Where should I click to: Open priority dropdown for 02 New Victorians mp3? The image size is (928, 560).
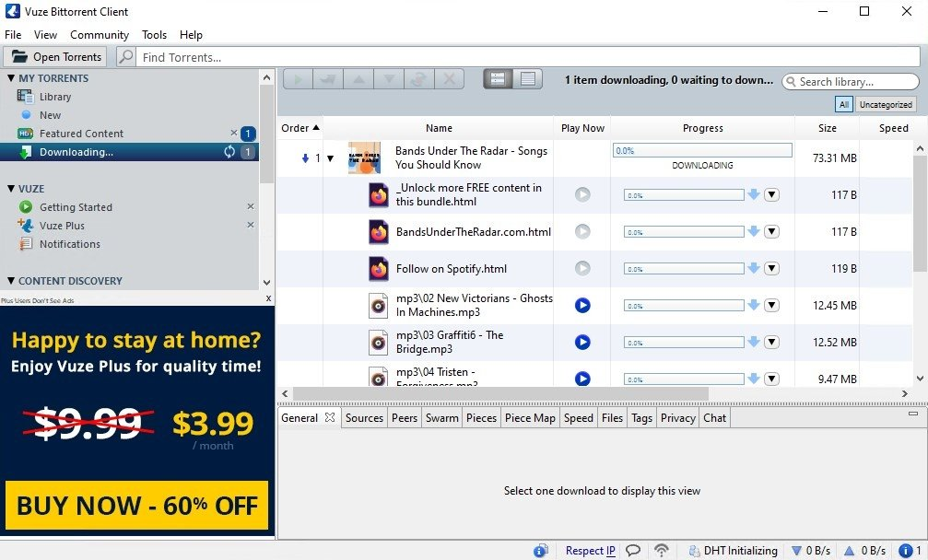771,305
